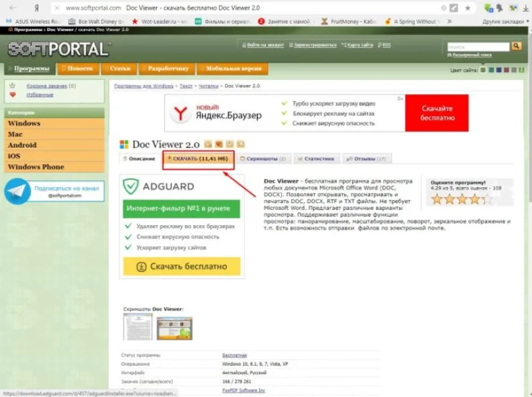532x397 pixels.
Task: Stop loading with the X icon
Action: pyautogui.click(x=57, y=8)
